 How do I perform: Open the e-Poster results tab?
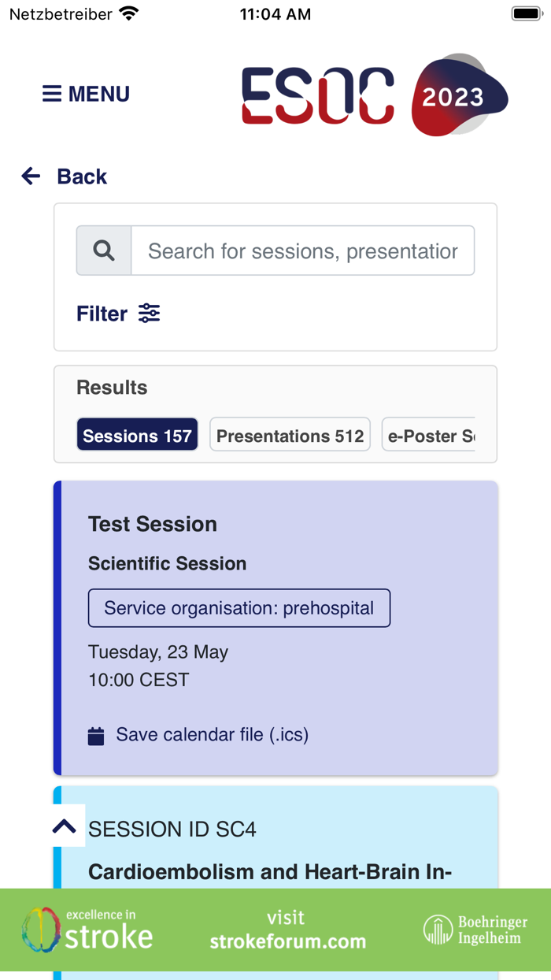pyautogui.click(x=429, y=436)
